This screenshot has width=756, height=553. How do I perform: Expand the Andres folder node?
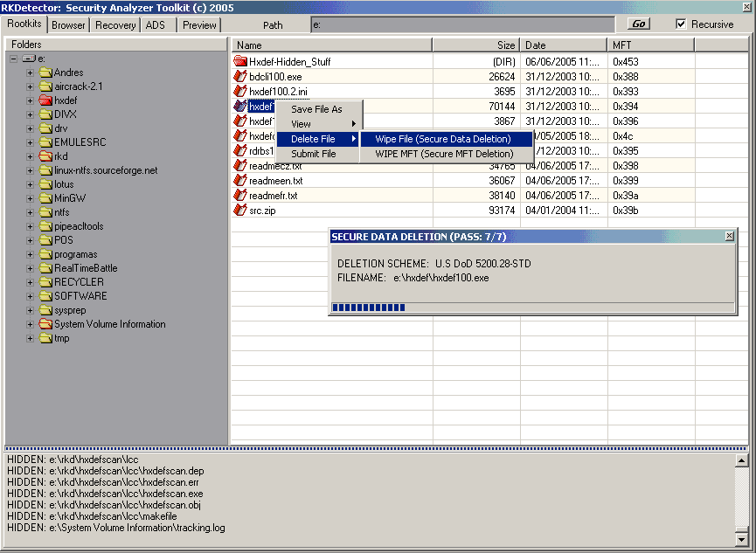click(x=30, y=73)
